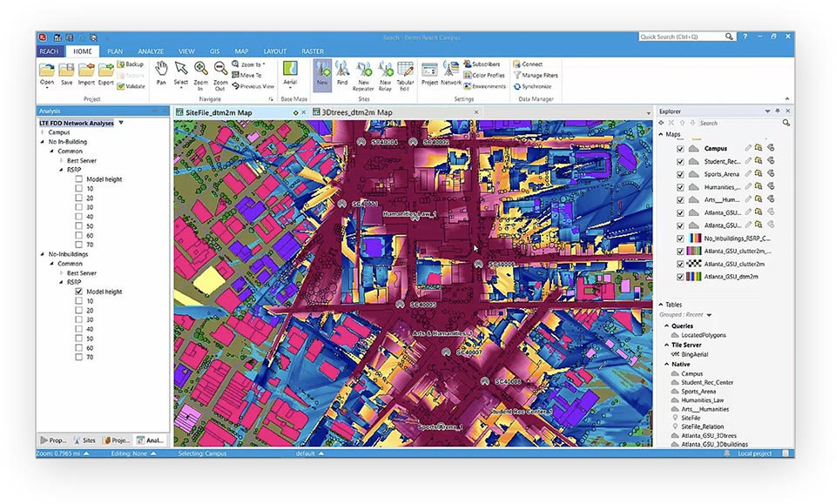
Task: Click the Atlanta_GSU_dtm2m layer color swatch
Action: click(693, 277)
